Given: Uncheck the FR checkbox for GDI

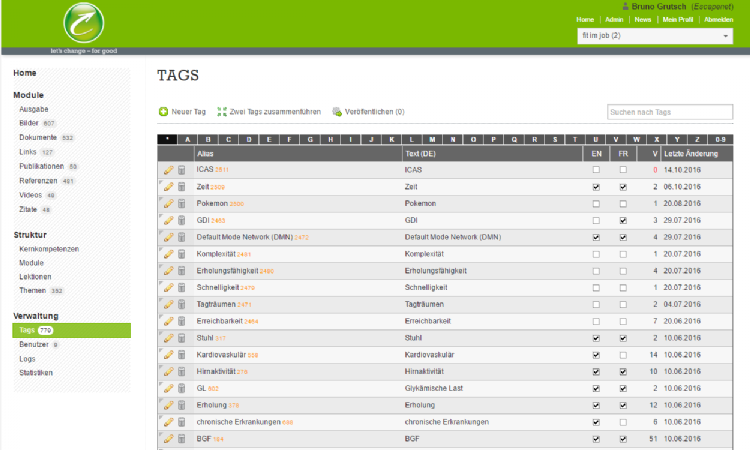Looking at the screenshot, I should click(623, 220).
